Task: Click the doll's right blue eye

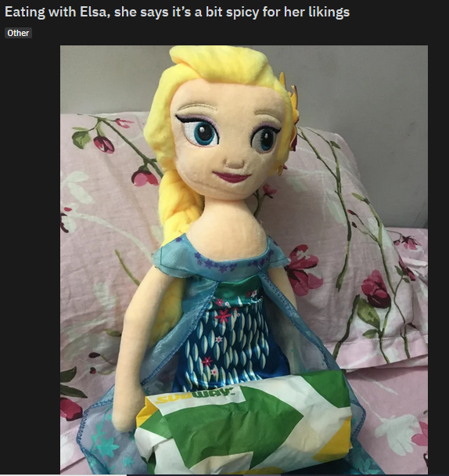Action: tap(265, 139)
